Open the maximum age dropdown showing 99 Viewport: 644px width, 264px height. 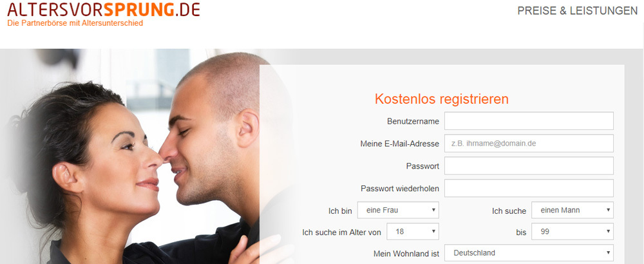573,232
